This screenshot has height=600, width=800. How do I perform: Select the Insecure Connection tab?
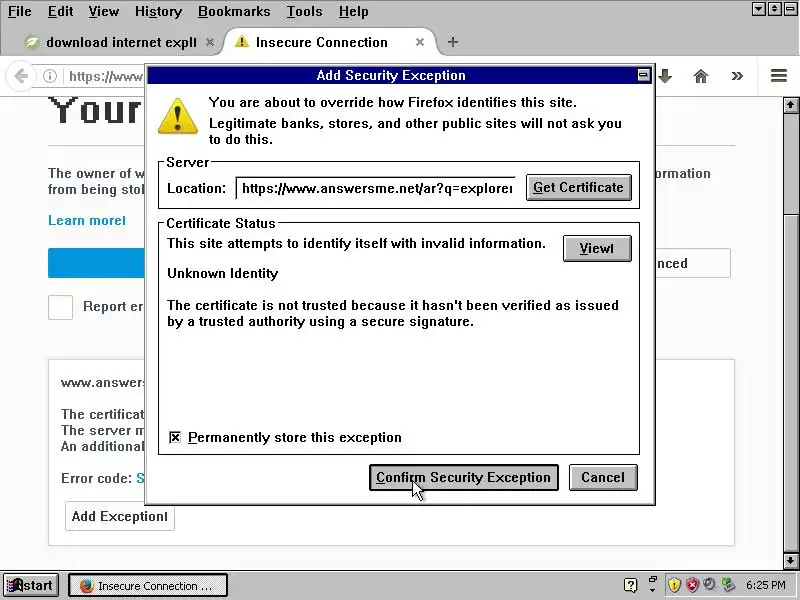point(327,42)
